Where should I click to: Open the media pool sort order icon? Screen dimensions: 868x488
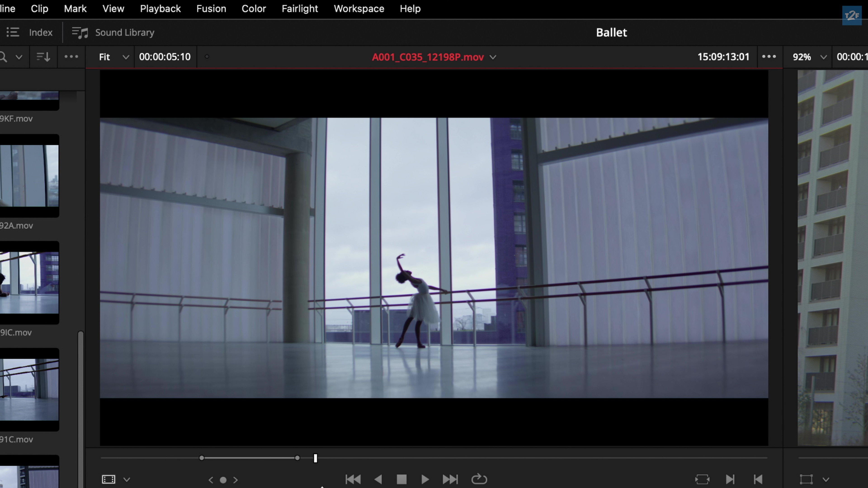[43, 57]
